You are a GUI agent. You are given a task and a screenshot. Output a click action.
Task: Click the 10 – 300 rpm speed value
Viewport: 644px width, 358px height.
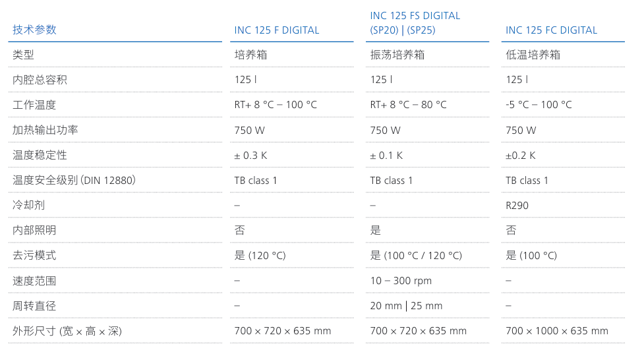(x=401, y=281)
